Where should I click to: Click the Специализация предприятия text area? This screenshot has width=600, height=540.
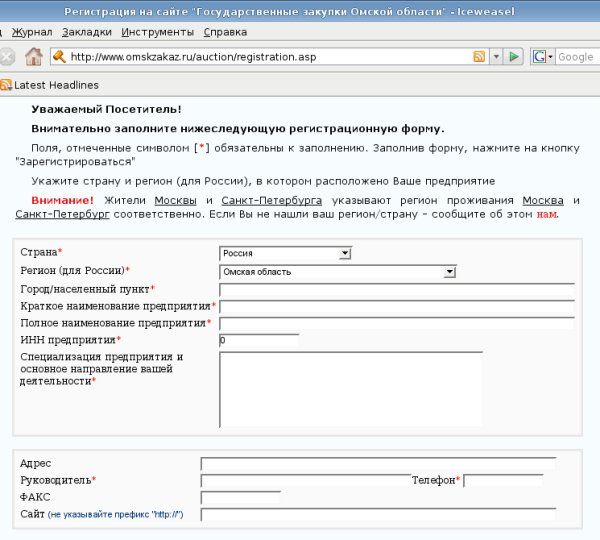tap(350, 389)
